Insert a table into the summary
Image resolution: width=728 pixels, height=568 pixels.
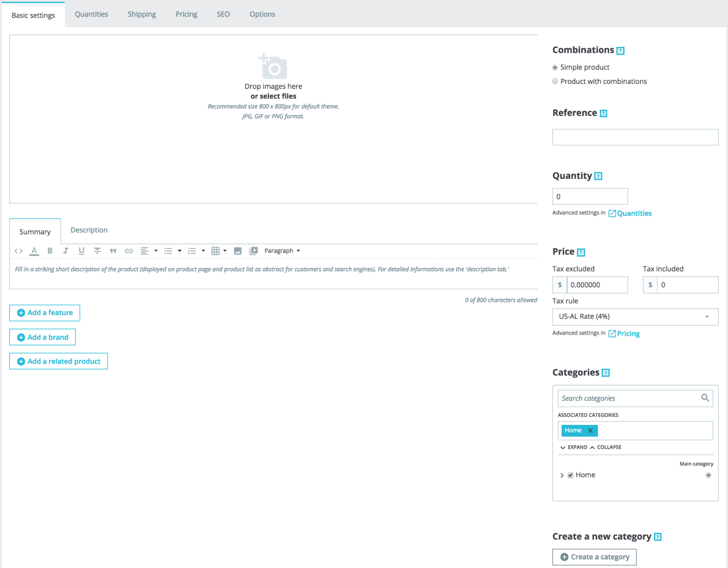(216, 251)
